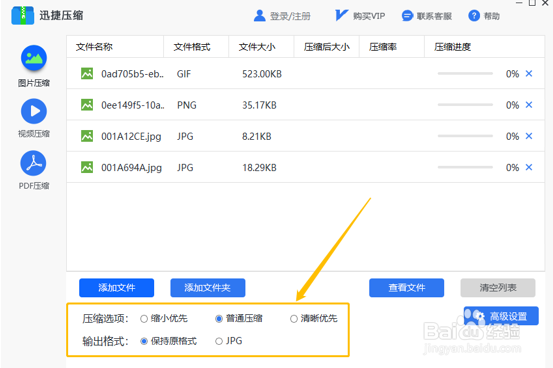Click the 添加文件 button

[116, 288]
